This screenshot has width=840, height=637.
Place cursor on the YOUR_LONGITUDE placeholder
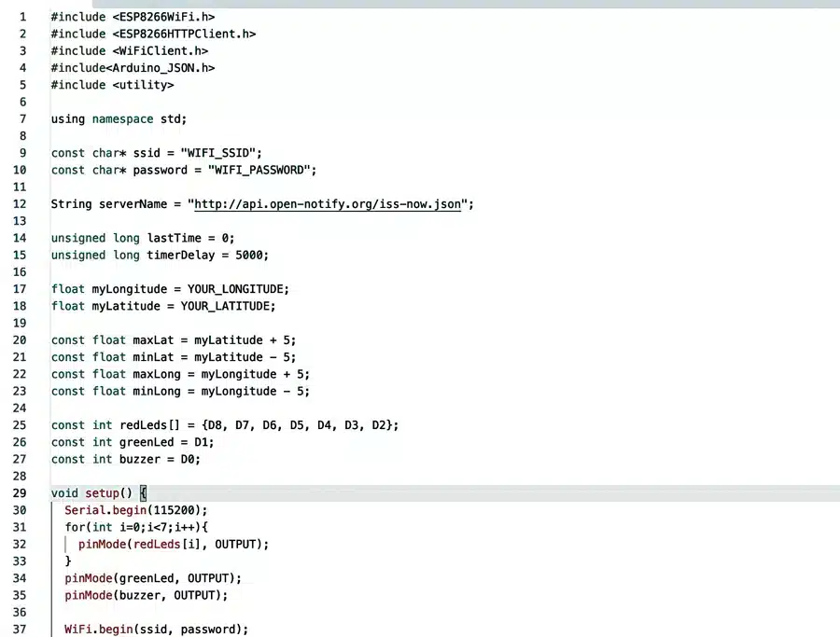coord(237,289)
